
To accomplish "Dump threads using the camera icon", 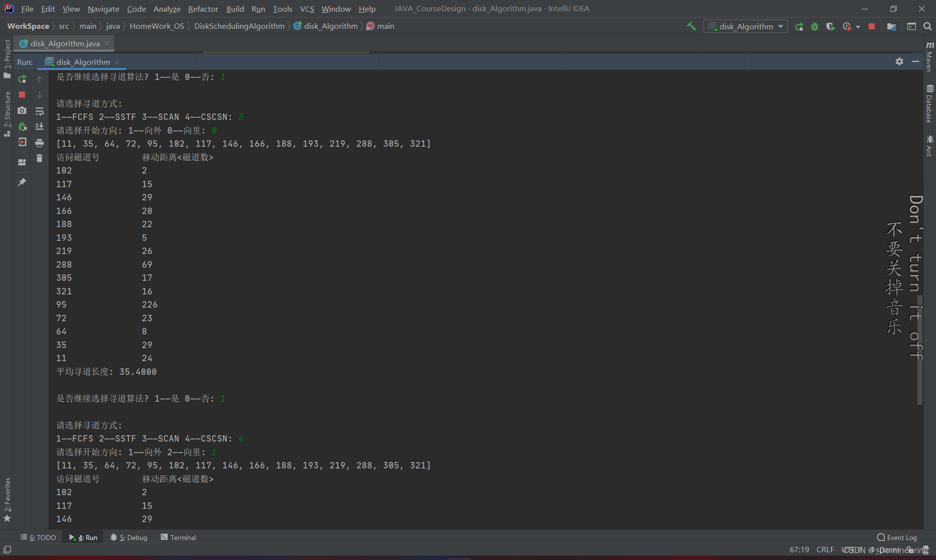I will coord(22,111).
